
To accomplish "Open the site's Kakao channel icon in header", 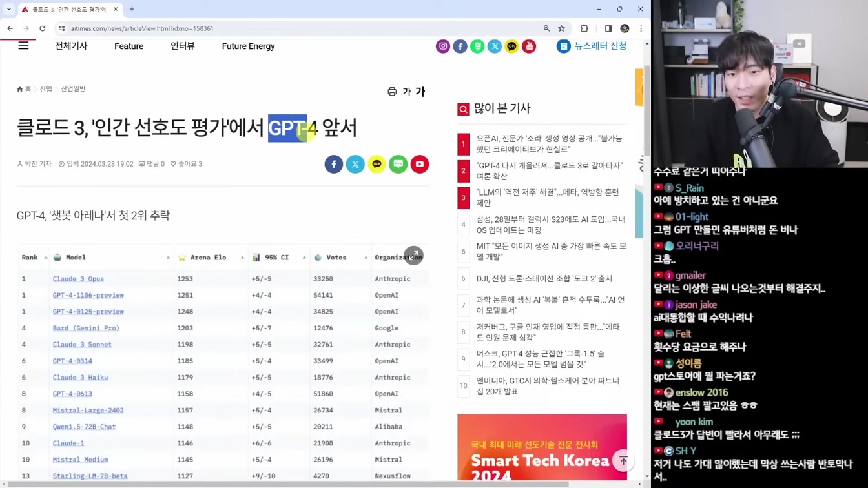I will click(512, 46).
